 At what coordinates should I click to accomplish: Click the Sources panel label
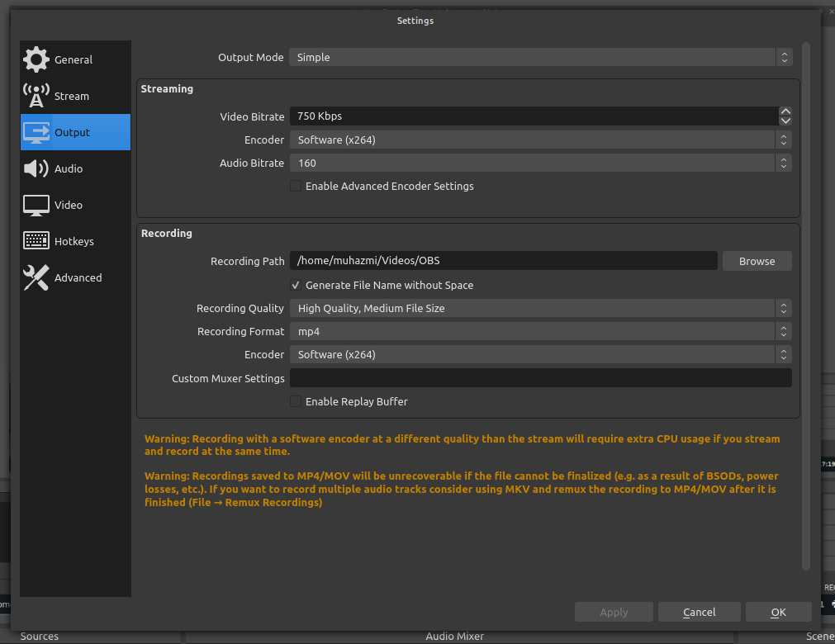39,636
